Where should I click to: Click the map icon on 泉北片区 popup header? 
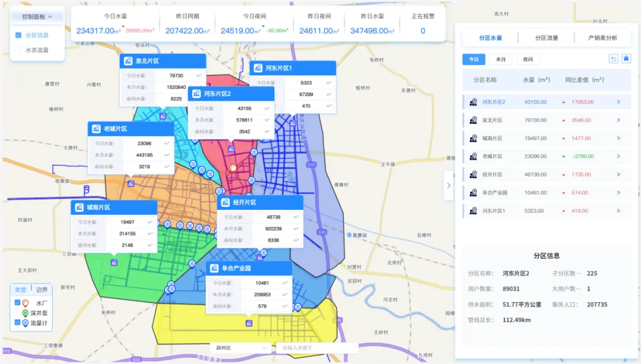click(x=128, y=61)
